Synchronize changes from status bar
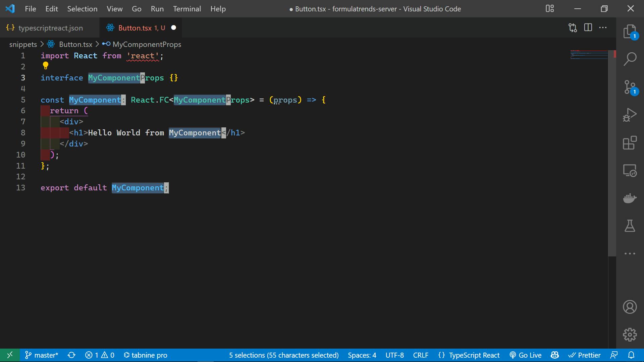The image size is (644, 362). [71, 355]
